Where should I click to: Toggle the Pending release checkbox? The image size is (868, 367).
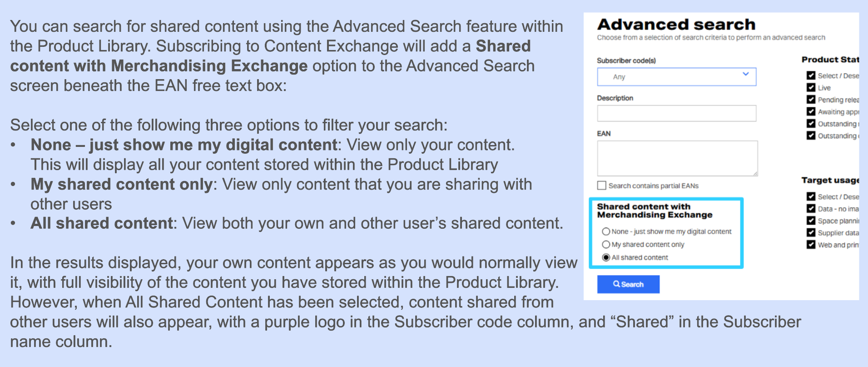[x=811, y=99]
